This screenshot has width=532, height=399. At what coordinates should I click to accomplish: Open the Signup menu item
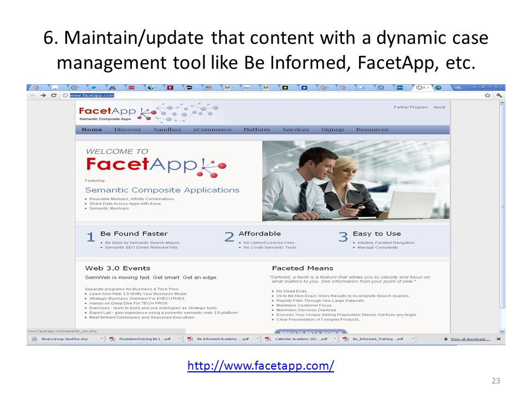[x=332, y=130]
